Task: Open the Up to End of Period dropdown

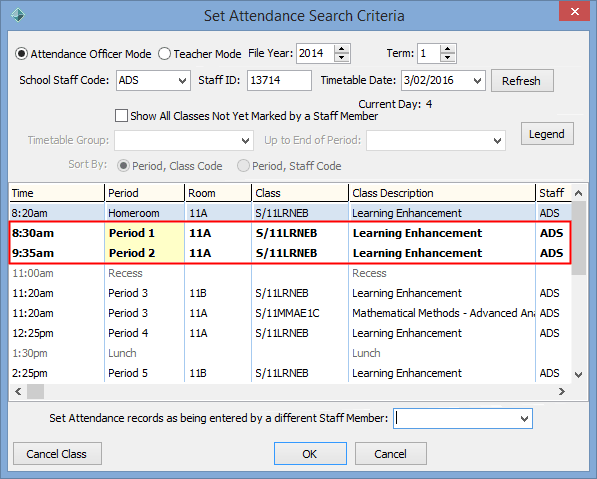Action: click(x=497, y=141)
